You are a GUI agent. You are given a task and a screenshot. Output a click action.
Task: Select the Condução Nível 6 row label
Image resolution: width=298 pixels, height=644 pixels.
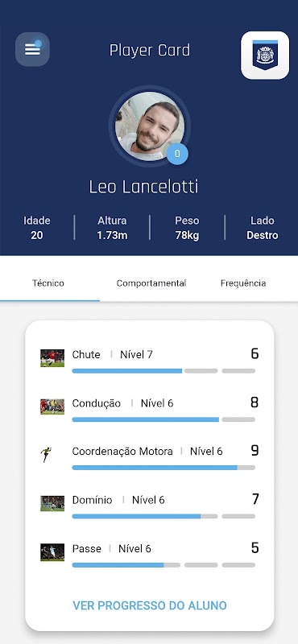[x=122, y=403]
